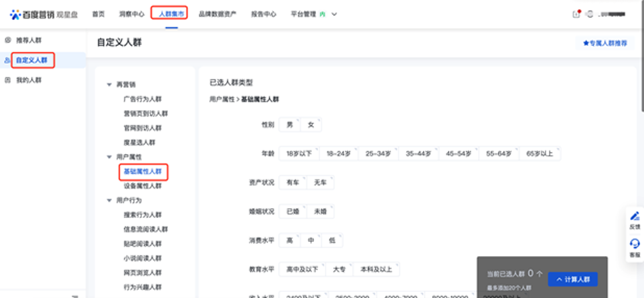Viewport: 644px width, 298px height.
Task: Open the 反馈 feedback pencil icon
Action: [635, 216]
